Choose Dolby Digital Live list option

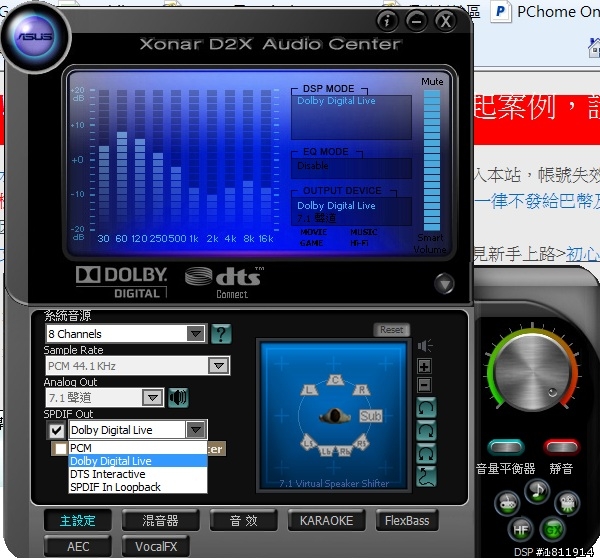[138, 461]
